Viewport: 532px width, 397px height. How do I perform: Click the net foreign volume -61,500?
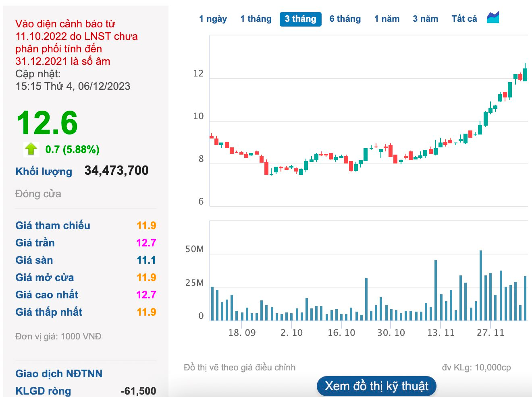pyautogui.click(x=138, y=391)
